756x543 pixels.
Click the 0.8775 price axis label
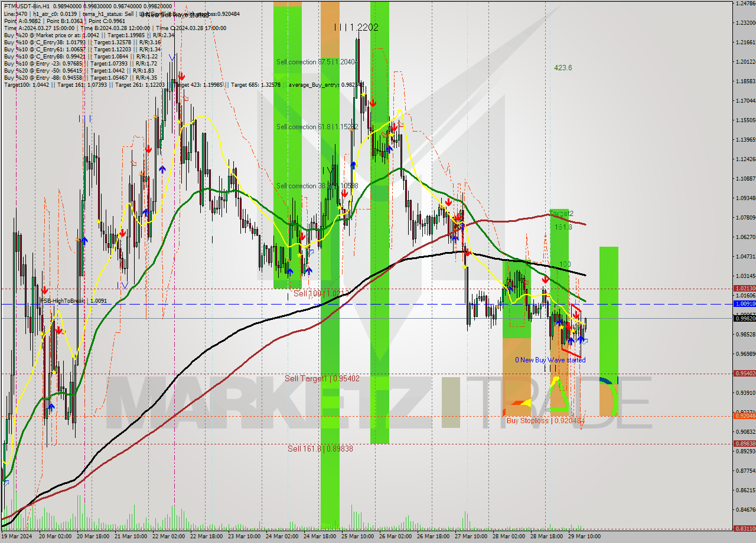click(x=745, y=470)
